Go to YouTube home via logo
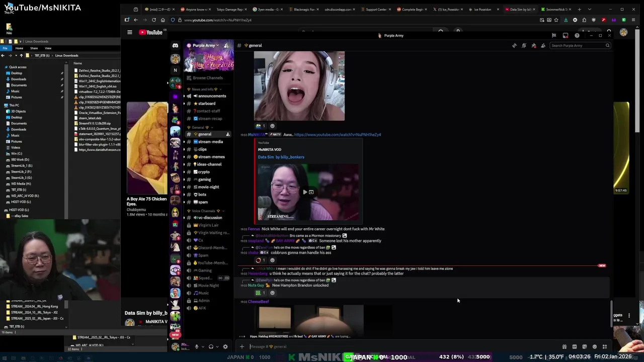Viewport: 644px width, 362px height. (151, 32)
